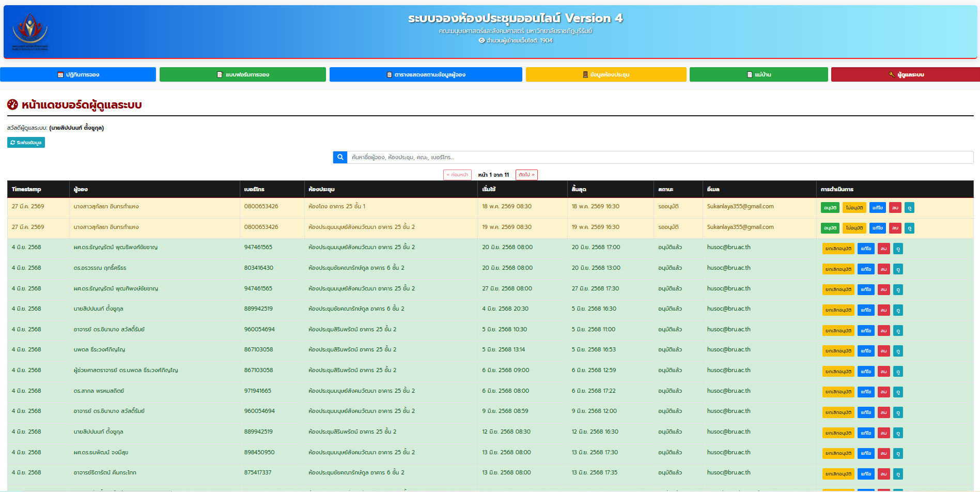View the booking starting 6 มิ.ย. 2568 09:00
Image resolution: width=980 pixels, height=492 pixels.
click(x=898, y=372)
